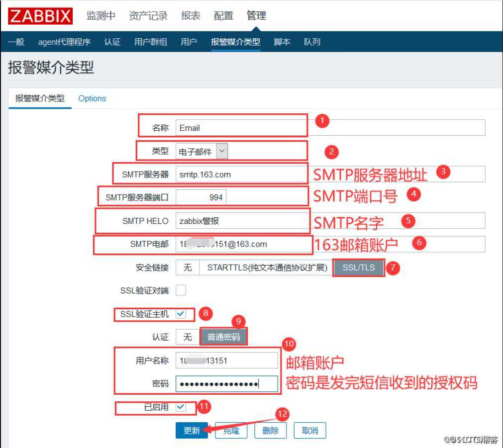503x448 pixels.
Task: Toggle the SSL验证主机 checkbox
Action: [181, 314]
